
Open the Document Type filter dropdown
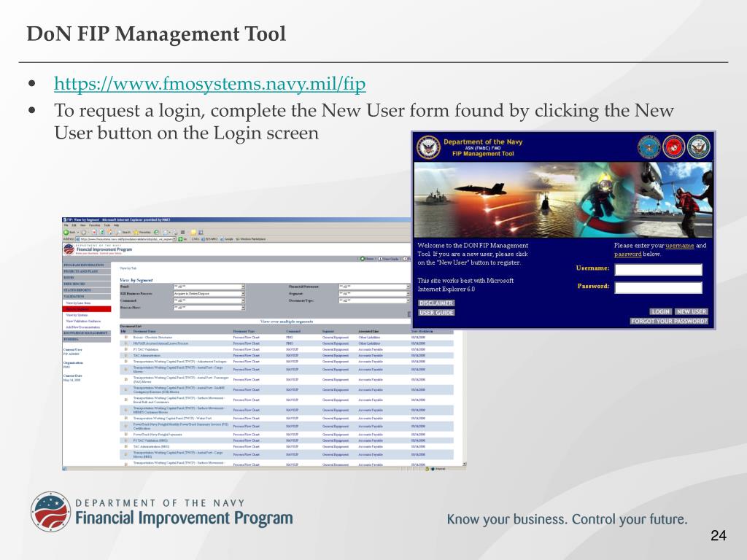click(x=374, y=300)
